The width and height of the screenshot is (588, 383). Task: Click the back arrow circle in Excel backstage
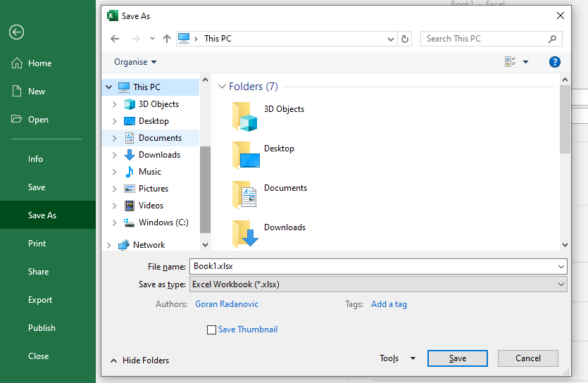[16, 32]
